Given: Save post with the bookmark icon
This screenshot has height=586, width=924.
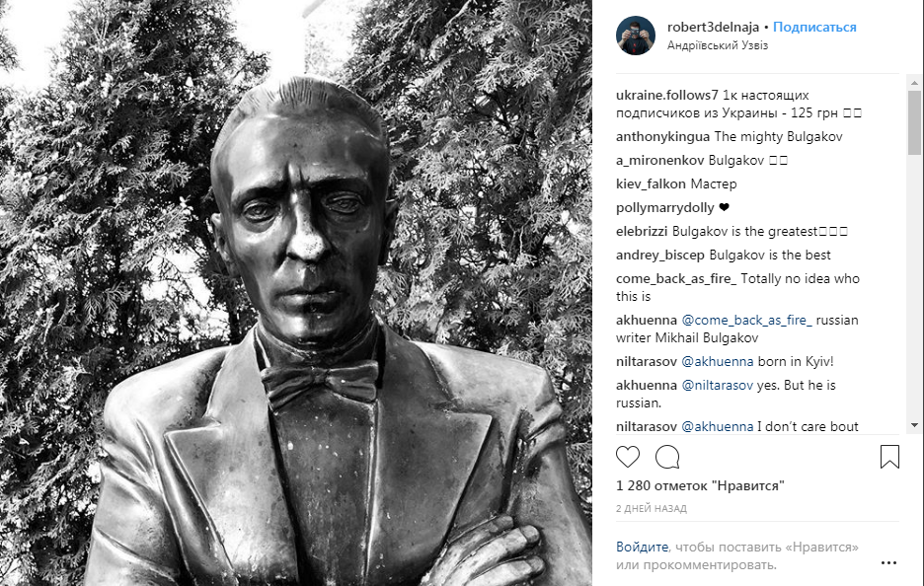Looking at the screenshot, I should 889,457.
